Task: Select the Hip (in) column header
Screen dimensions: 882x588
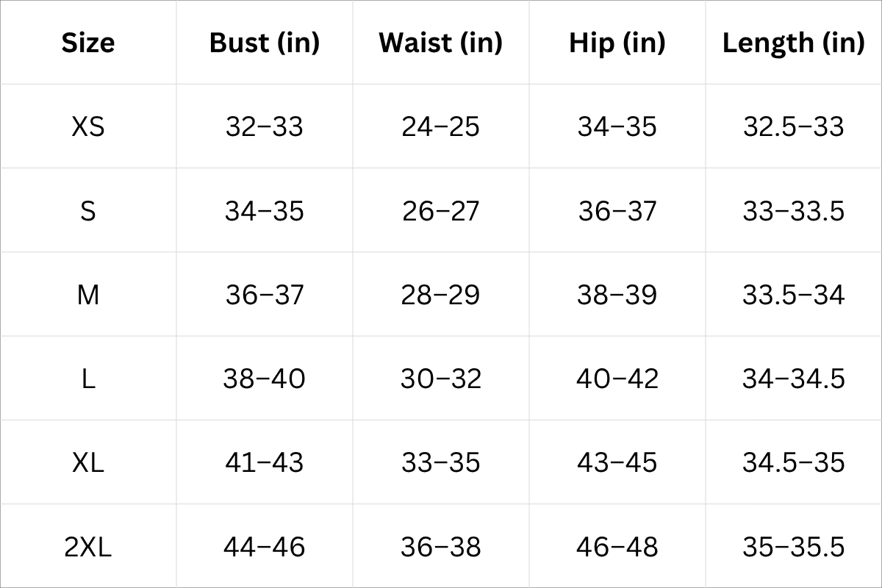Action: tap(617, 43)
